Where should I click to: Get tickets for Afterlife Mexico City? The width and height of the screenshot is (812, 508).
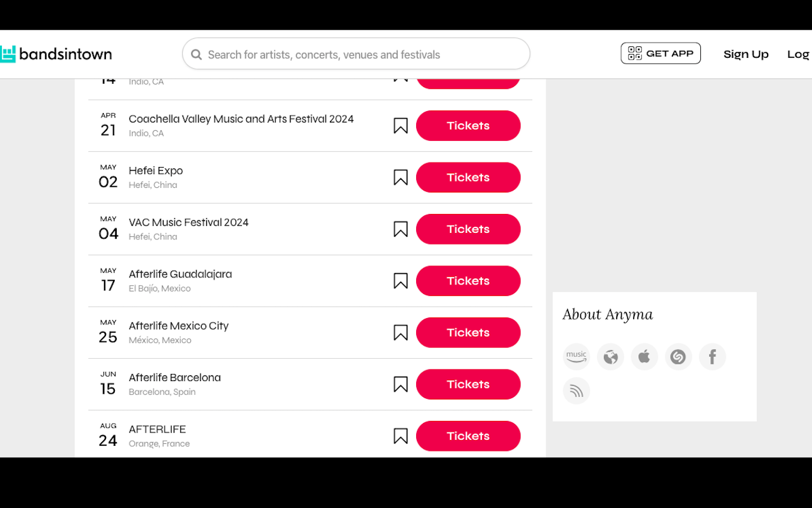[468, 333]
